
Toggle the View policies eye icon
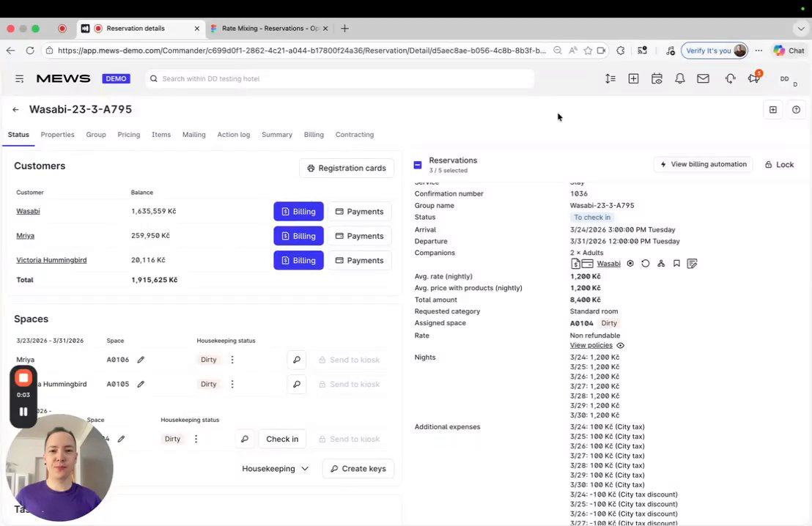point(621,345)
